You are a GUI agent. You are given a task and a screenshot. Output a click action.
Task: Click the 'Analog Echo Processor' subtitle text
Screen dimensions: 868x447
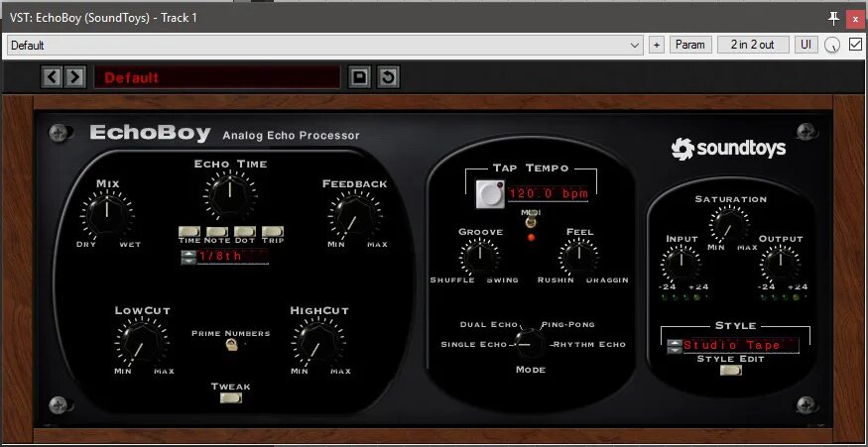point(292,136)
